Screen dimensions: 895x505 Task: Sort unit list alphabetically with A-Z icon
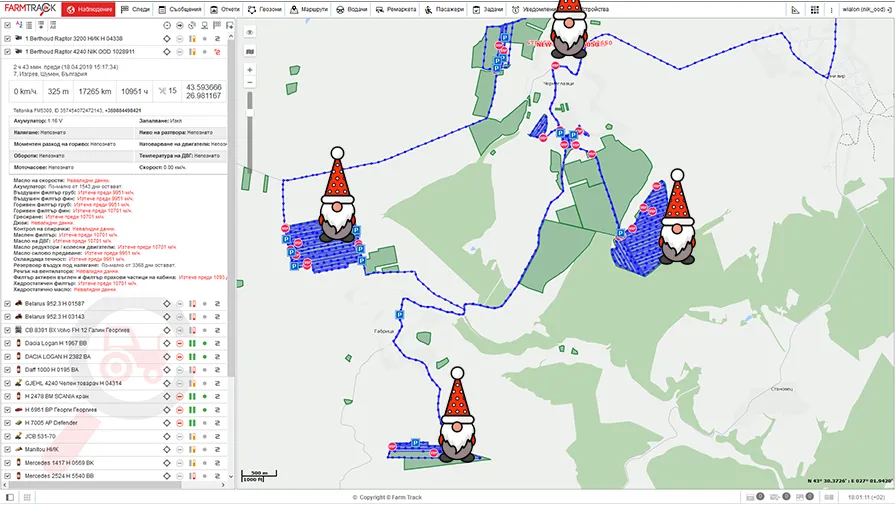tap(19, 25)
